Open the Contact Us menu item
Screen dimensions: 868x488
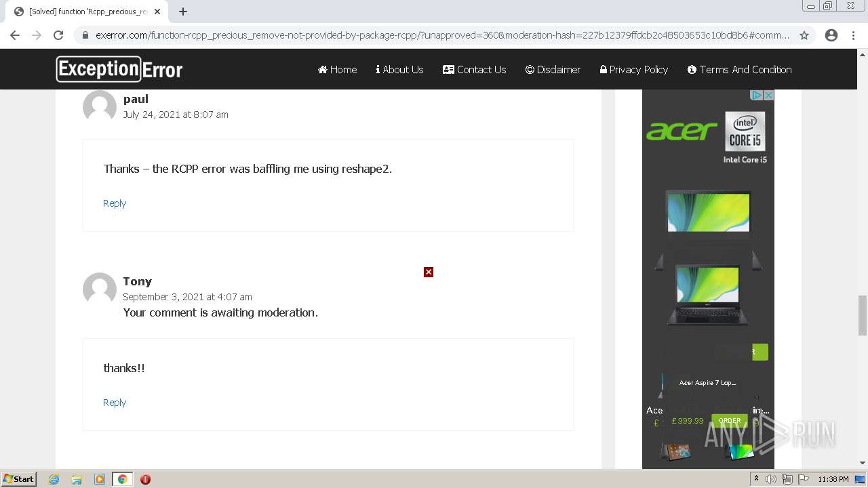pos(475,69)
